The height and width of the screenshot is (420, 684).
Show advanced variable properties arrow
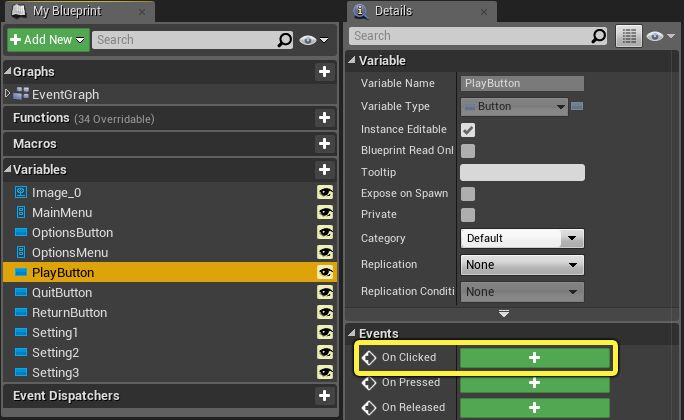point(504,314)
